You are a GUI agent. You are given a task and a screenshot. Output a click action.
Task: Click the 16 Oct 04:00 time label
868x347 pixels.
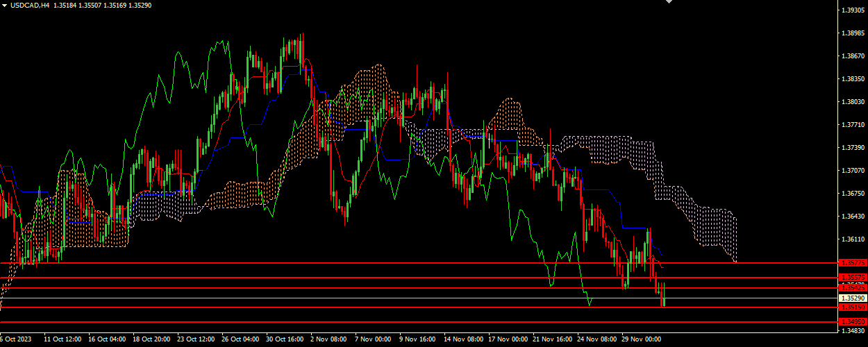pos(107,341)
